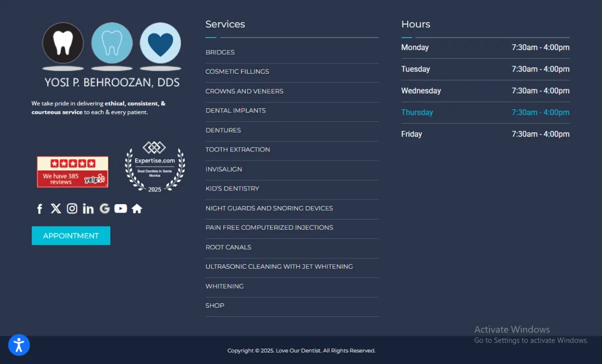Open the Tooth Extraction link
Viewport: 602px width, 364px height.
coord(238,149)
